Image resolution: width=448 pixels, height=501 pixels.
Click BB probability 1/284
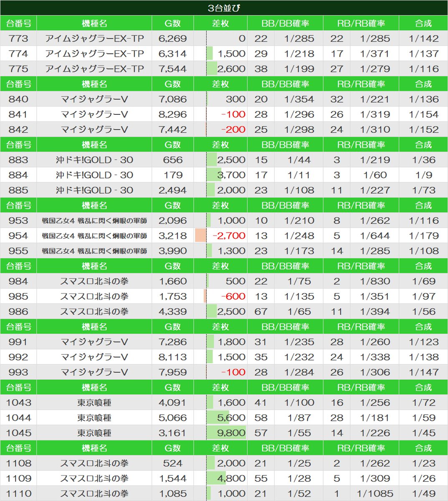[299, 372]
